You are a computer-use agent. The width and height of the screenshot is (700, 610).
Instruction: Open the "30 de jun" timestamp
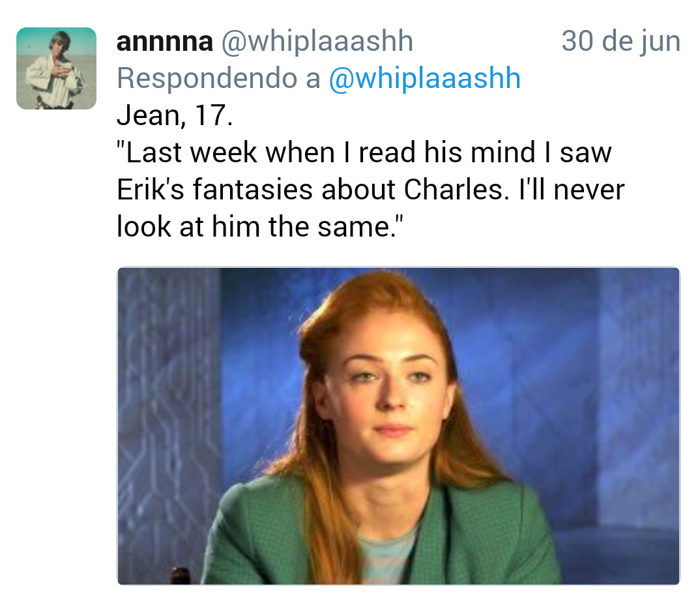click(620, 41)
